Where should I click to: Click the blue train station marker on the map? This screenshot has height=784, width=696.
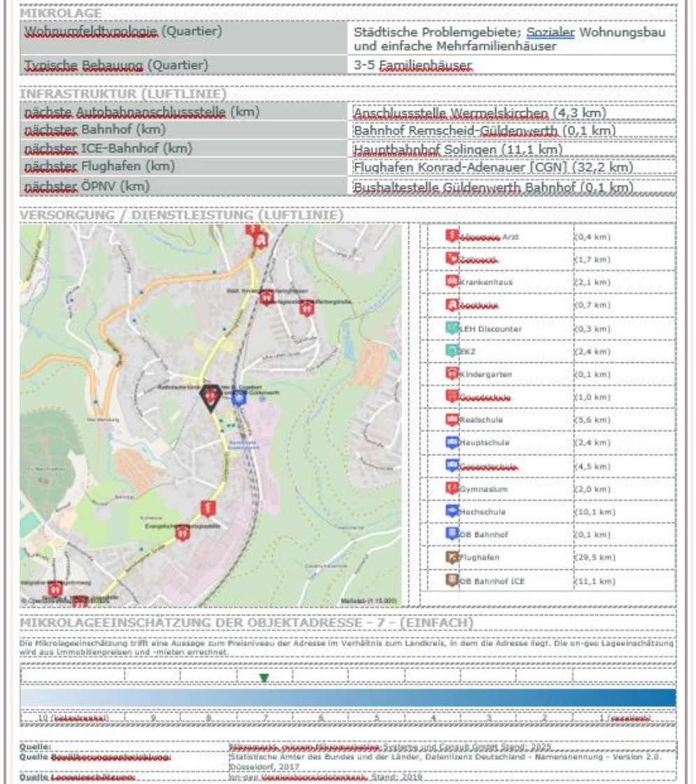click(239, 397)
